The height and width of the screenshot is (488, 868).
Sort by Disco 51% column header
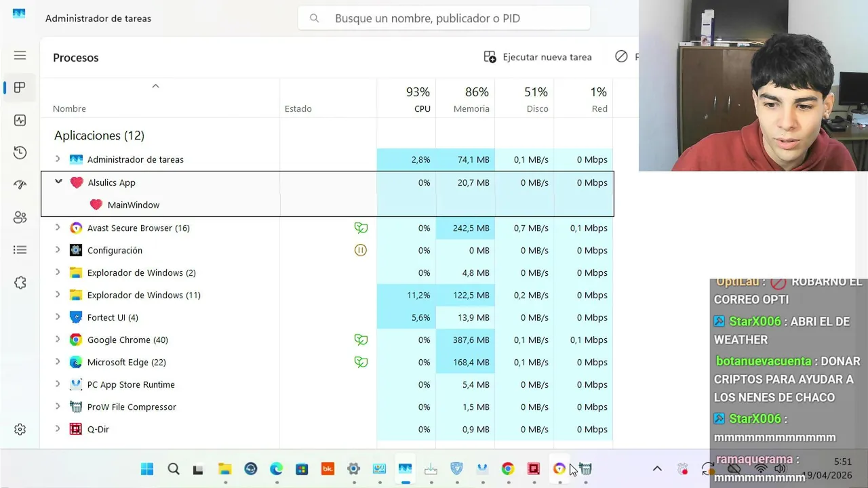pos(524,98)
